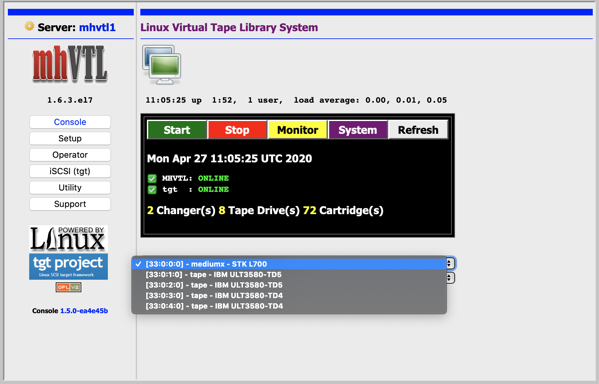Click the tgt online status check icon

tap(152, 190)
